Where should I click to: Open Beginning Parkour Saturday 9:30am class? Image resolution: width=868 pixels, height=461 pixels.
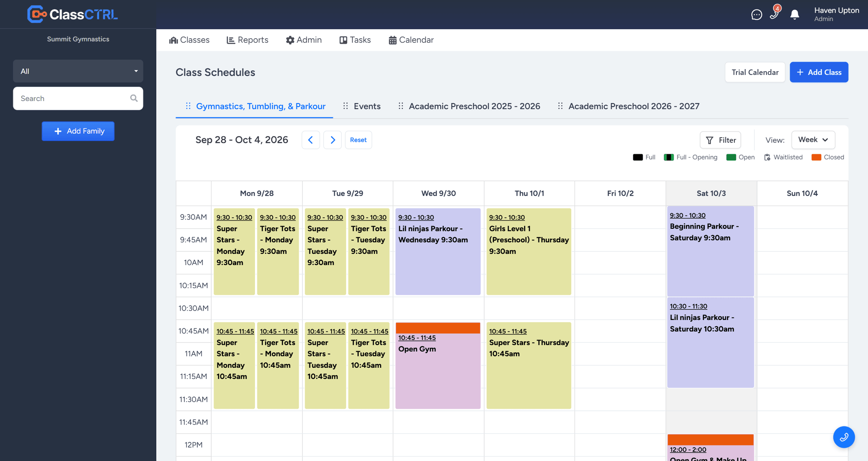tap(710, 252)
